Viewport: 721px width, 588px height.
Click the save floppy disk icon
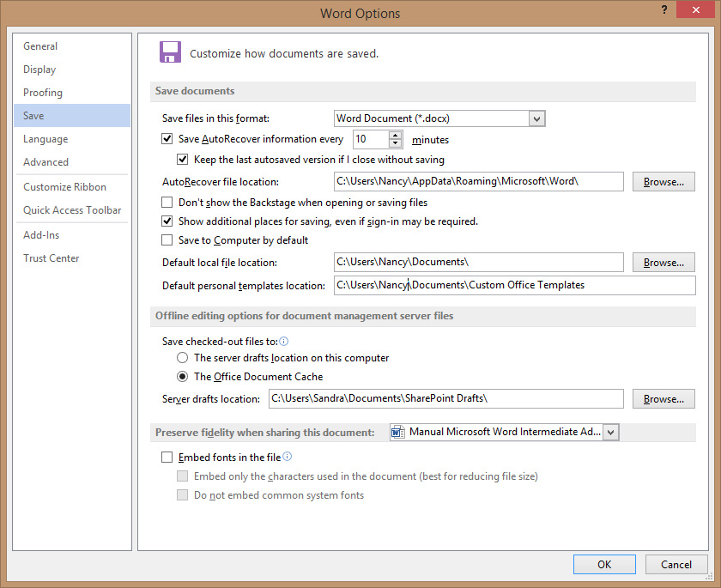(x=170, y=52)
